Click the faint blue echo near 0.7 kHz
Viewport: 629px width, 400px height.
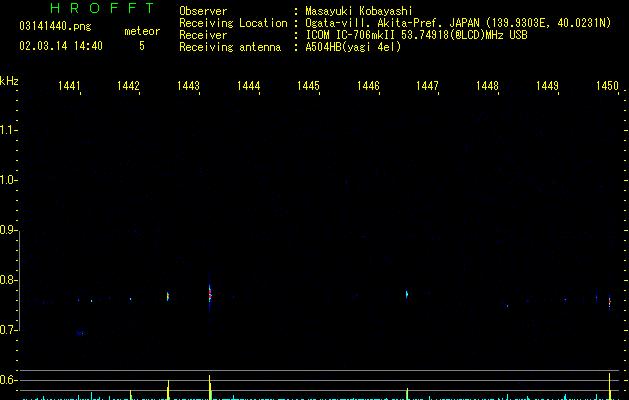point(80,333)
